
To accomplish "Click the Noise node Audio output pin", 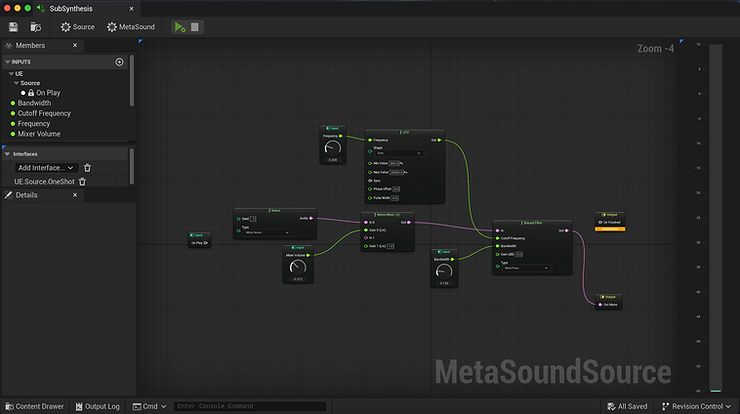I will (x=311, y=218).
